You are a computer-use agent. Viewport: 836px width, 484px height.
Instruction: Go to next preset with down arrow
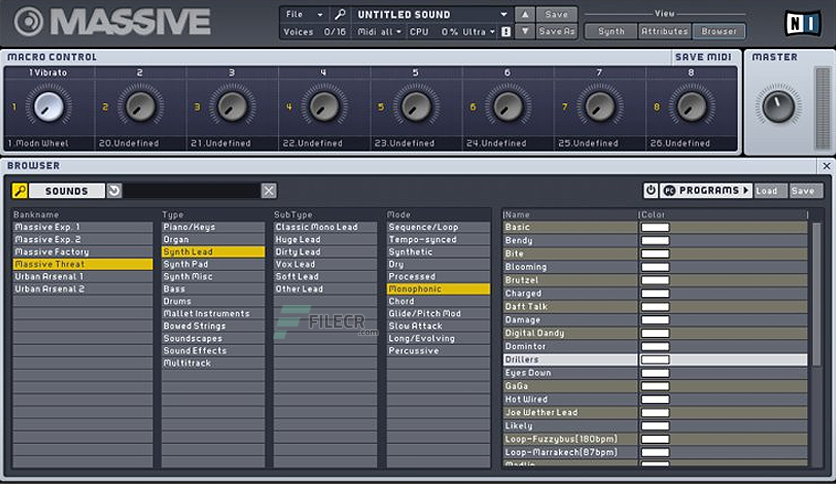tap(525, 31)
